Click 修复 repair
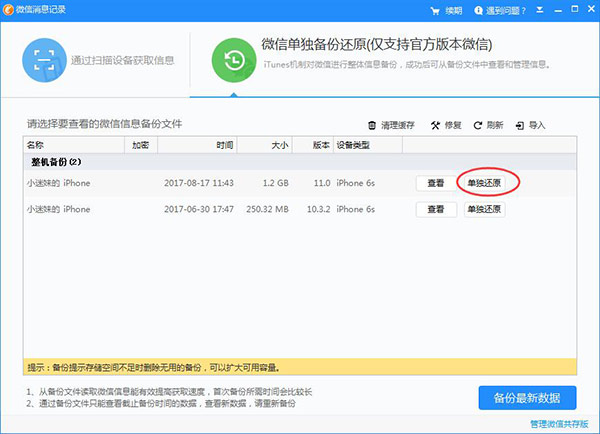This screenshot has width=600, height=434. (453, 125)
